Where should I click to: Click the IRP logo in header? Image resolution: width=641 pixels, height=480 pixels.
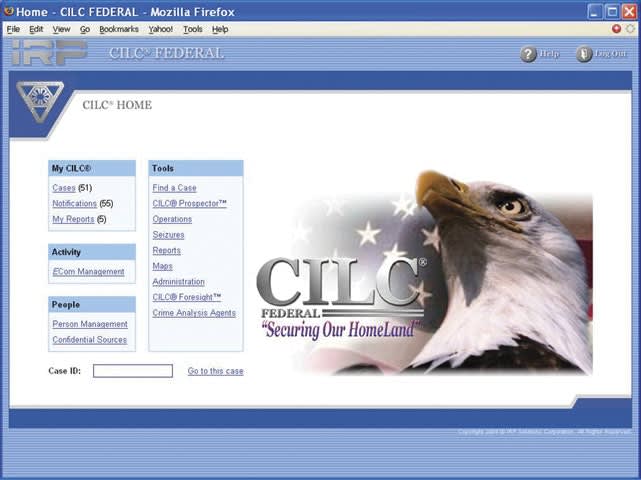49,53
